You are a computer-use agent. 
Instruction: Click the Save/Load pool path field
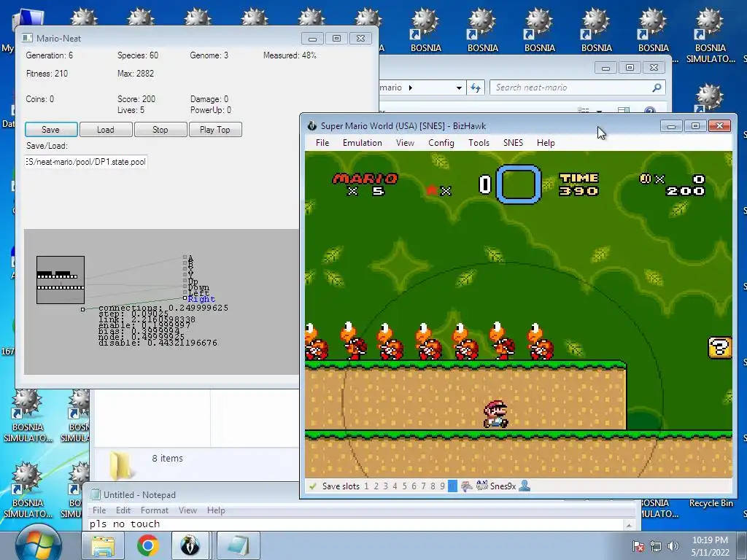coord(86,162)
